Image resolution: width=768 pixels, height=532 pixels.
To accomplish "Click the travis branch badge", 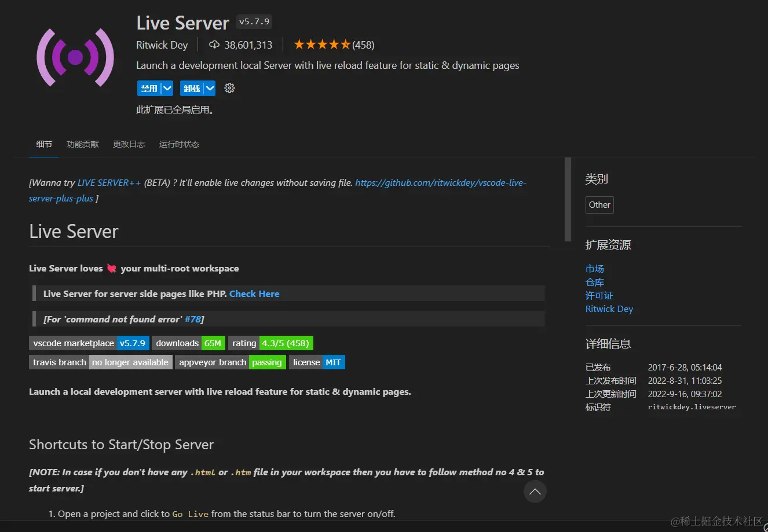I will [101, 362].
